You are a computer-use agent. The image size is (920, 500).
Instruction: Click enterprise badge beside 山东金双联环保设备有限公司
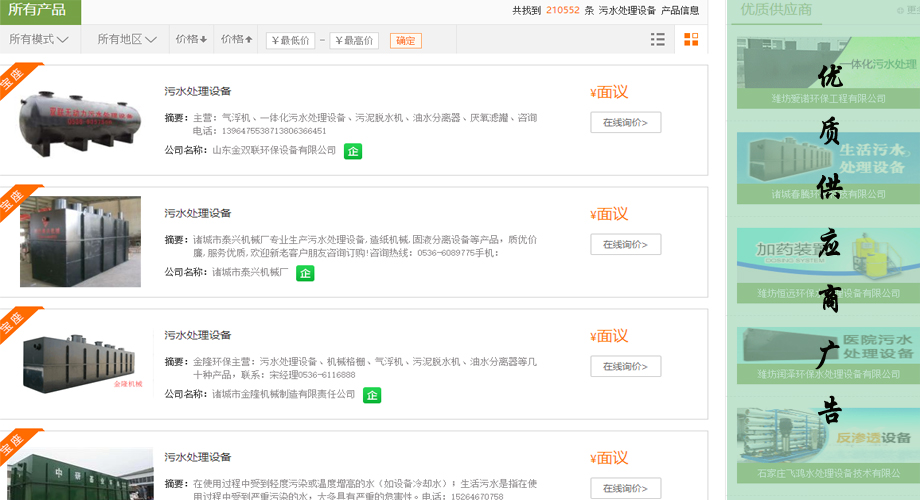tap(353, 151)
